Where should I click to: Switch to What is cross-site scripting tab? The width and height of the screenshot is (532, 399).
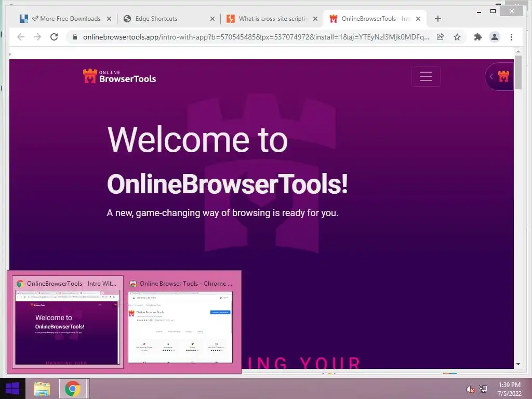(272, 19)
